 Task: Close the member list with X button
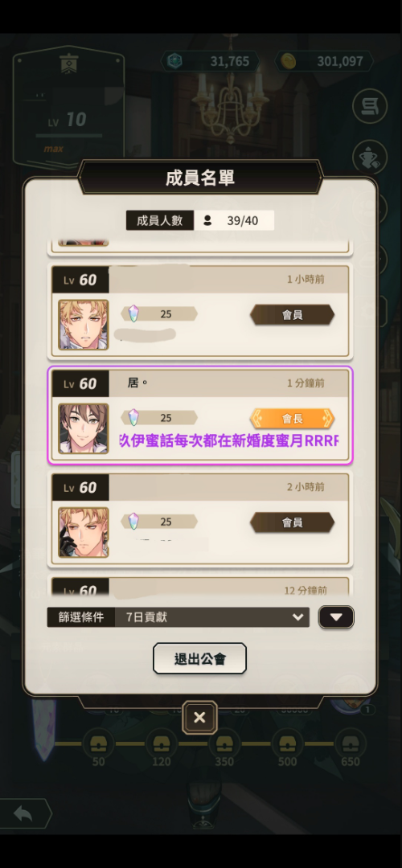[x=199, y=718]
